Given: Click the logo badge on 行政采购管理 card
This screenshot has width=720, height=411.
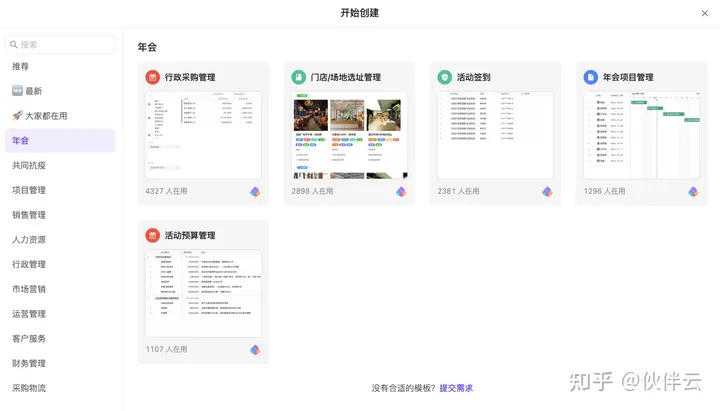Looking at the screenshot, I should (255, 191).
